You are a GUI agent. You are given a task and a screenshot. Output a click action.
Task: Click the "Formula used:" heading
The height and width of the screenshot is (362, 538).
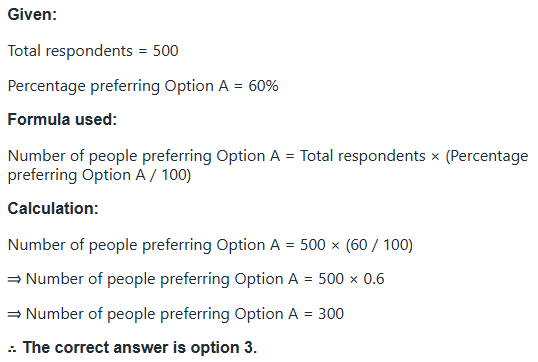tap(62, 120)
